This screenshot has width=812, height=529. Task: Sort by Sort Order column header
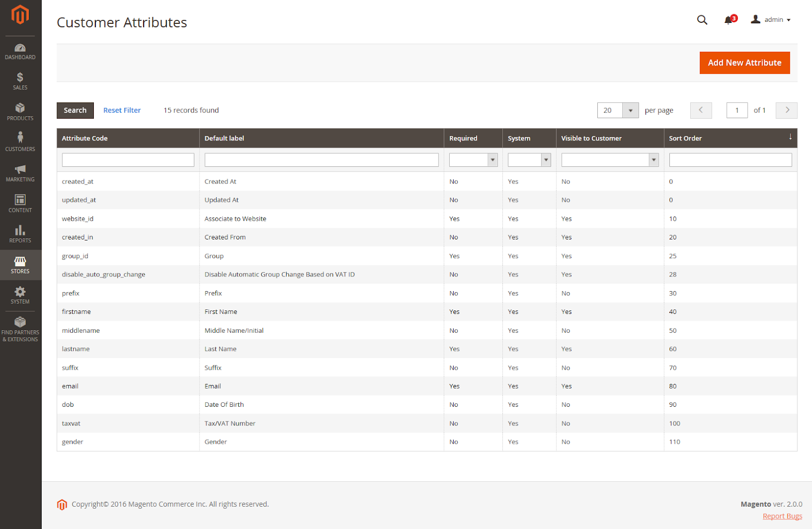coord(730,138)
